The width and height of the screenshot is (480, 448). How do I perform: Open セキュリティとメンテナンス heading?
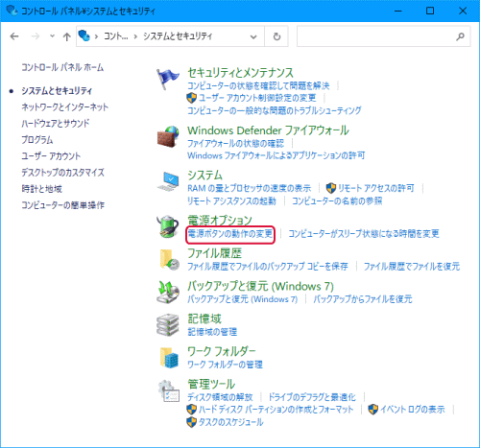pos(240,73)
